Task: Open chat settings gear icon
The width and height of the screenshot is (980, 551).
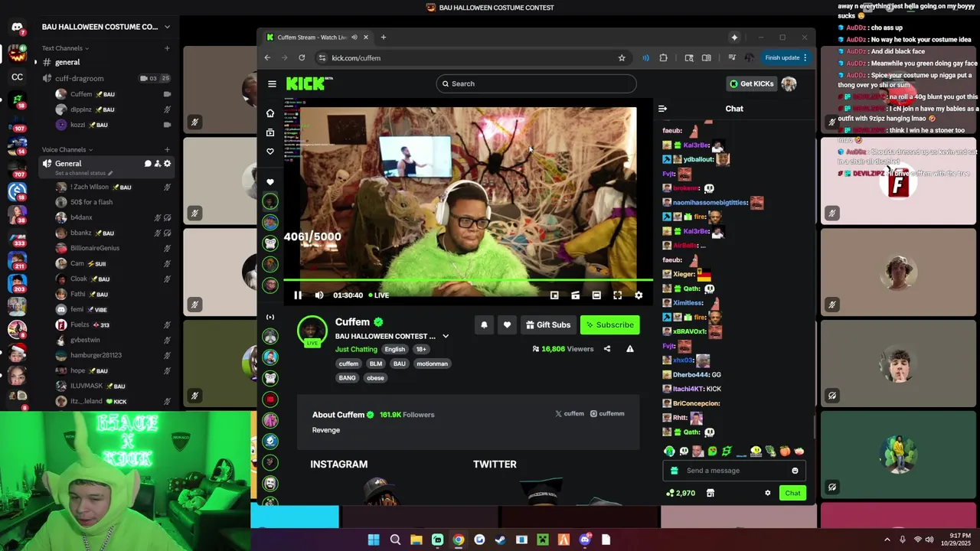Action: pyautogui.click(x=767, y=494)
